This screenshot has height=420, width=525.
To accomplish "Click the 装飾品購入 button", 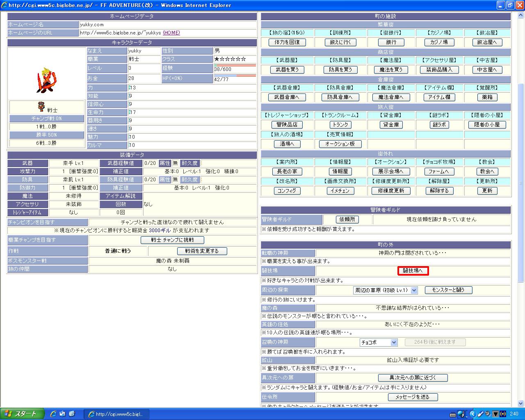I will pos(439,70).
